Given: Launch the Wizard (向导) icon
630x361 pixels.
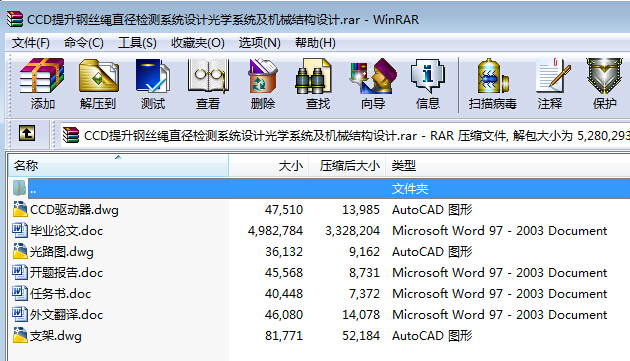Looking at the screenshot, I should [373, 76].
